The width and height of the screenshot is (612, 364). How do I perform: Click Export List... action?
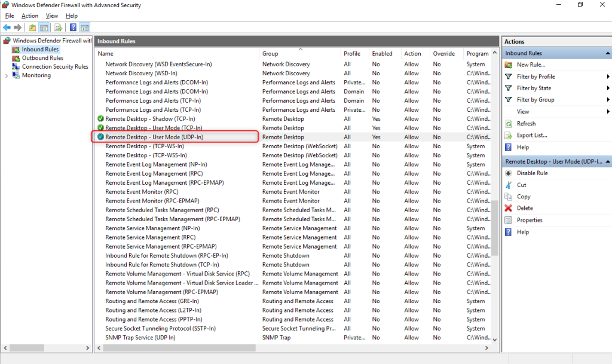(x=531, y=135)
